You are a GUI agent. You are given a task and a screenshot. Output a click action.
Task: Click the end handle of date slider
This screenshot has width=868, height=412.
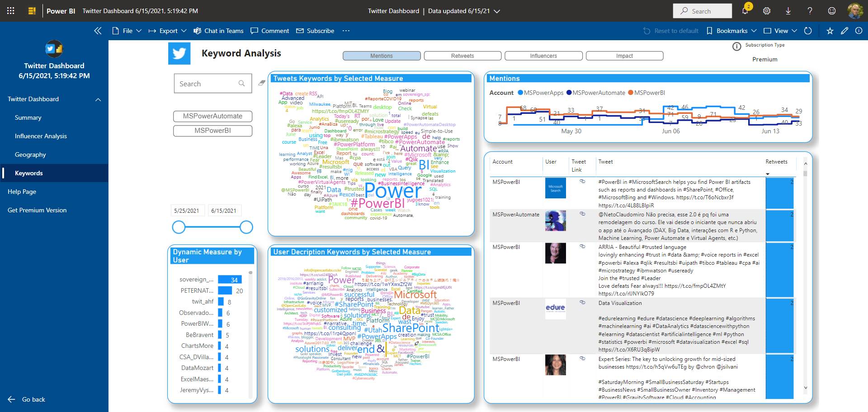pos(246,227)
